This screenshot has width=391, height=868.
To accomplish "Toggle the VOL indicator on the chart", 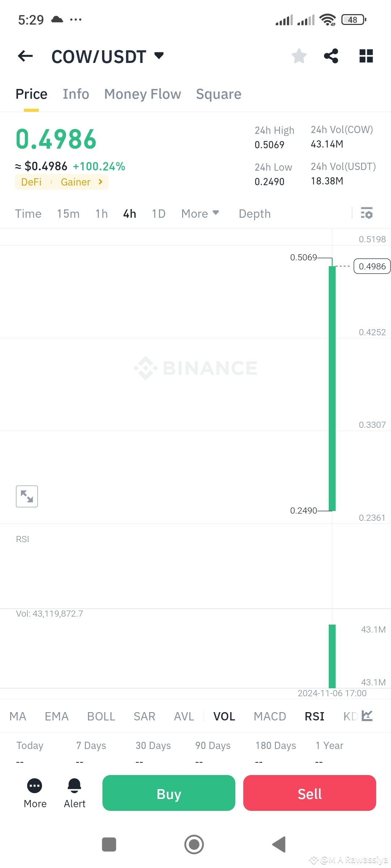I will (x=224, y=716).
